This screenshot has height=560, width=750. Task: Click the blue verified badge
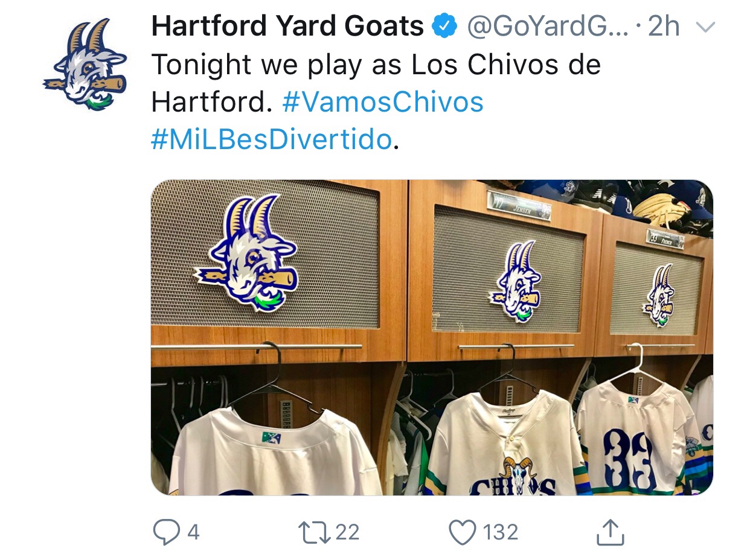(444, 27)
